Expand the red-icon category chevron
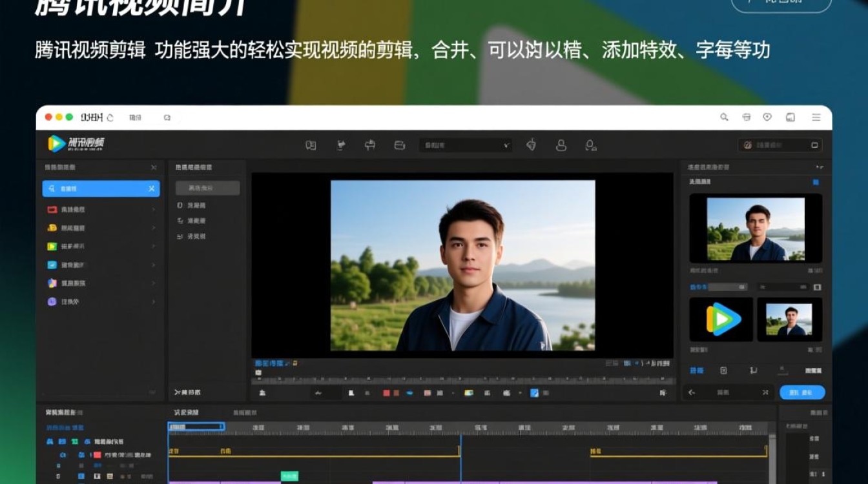The image size is (868, 484). pos(153,210)
